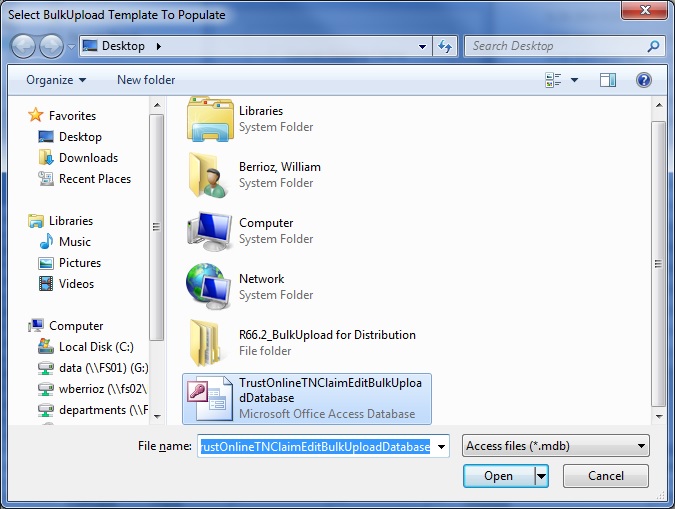
Task: Click the refresh button beside address bar
Action: [x=446, y=46]
